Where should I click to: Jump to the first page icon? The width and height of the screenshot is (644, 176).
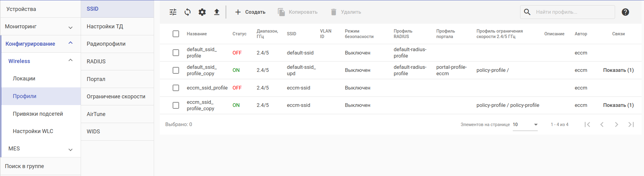click(x=587, y=125)
